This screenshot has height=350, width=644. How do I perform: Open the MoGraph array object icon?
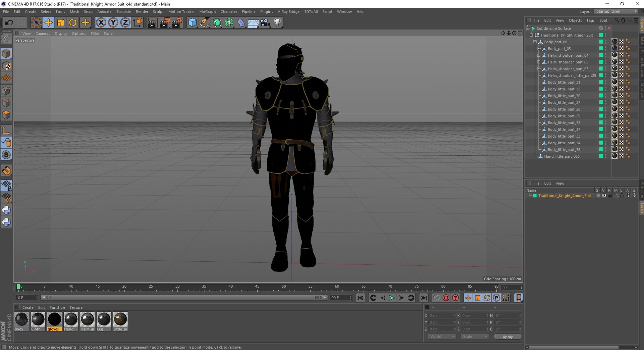(229, 22)
